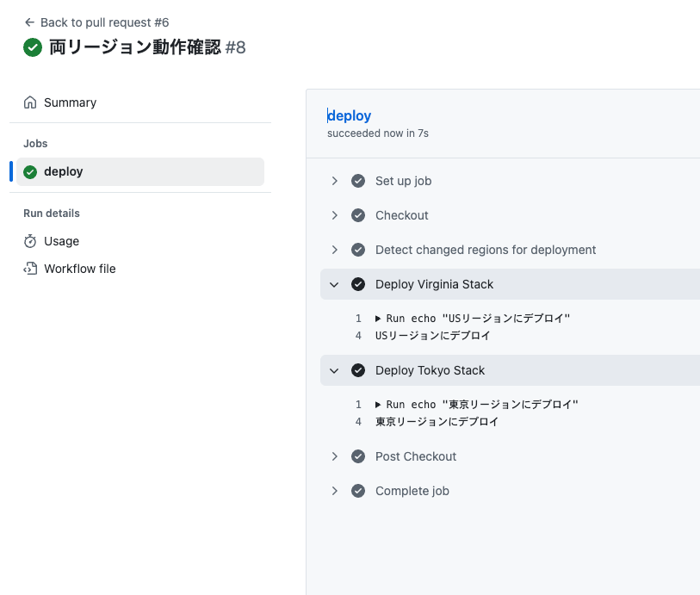This screenshot has height=595, width=700.
Task: Click the Workflow file icon
Action: tap(31, 269)
